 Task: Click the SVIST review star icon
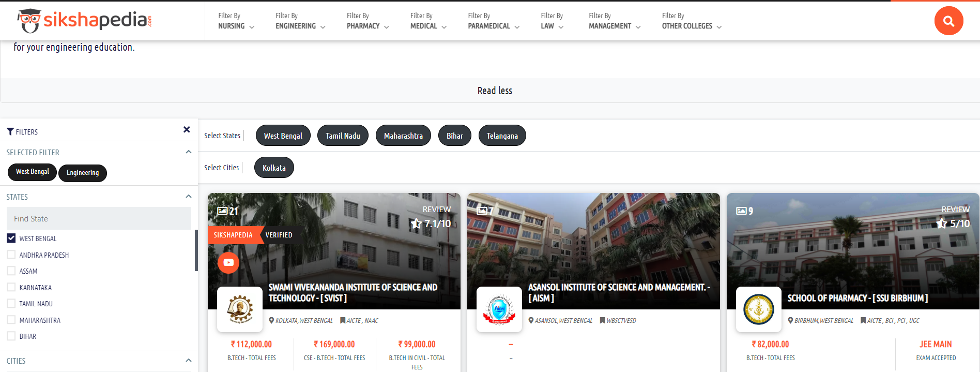(x=416, y=224)
